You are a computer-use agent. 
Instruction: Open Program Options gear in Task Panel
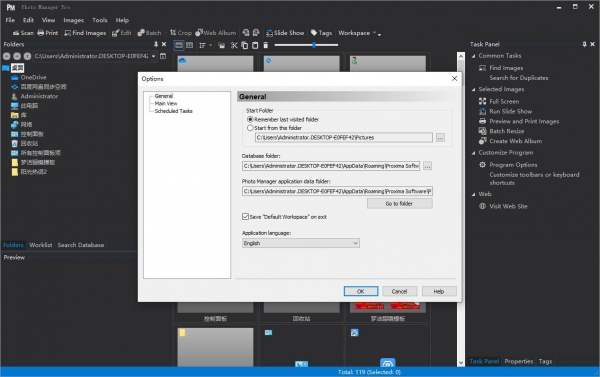(483, 165)
